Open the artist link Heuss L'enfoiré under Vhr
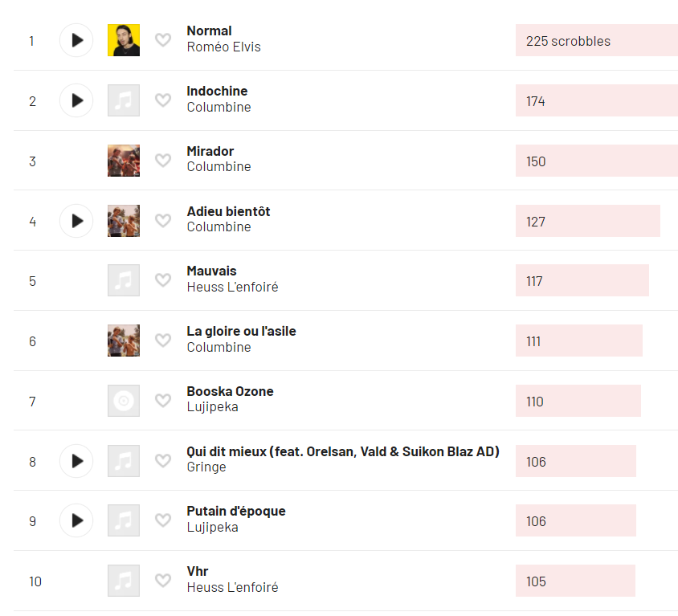This screenshot has height=616, width=678. (232, 587)
